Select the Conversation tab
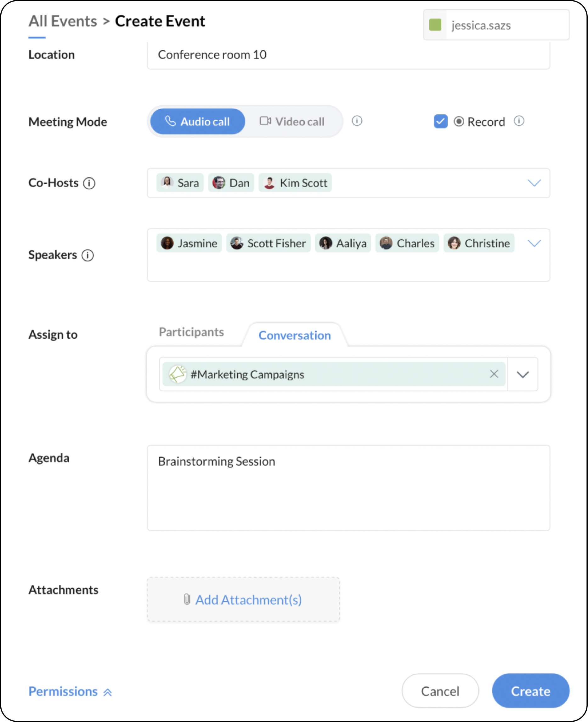Screen dimensions: 588x722 tap(294, 335)
